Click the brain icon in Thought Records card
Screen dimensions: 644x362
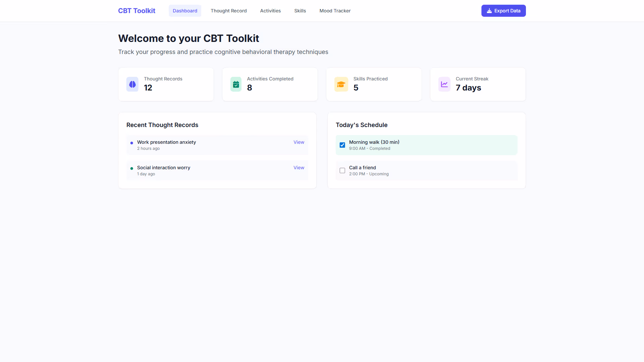click(x=132, y=84)
